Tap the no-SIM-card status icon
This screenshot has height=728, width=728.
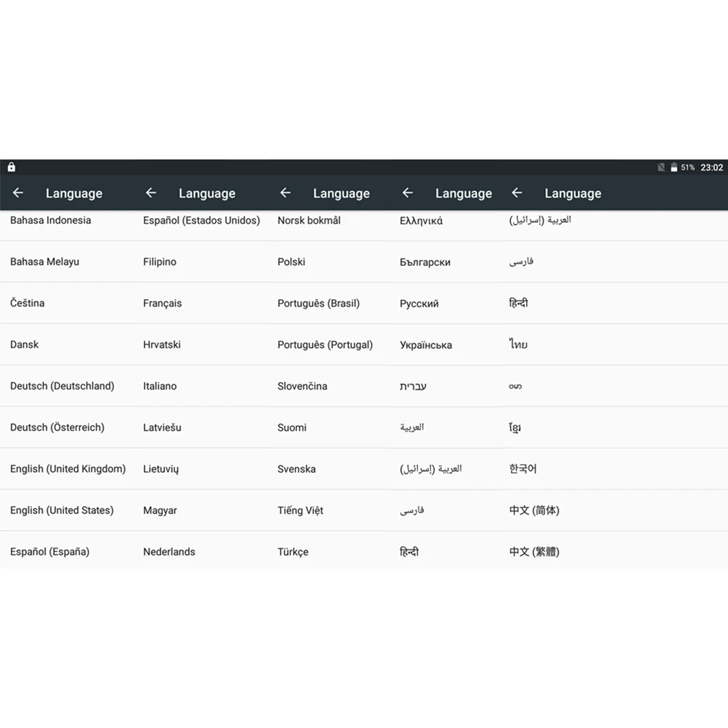pyautogui.click(x=661, y=167)
